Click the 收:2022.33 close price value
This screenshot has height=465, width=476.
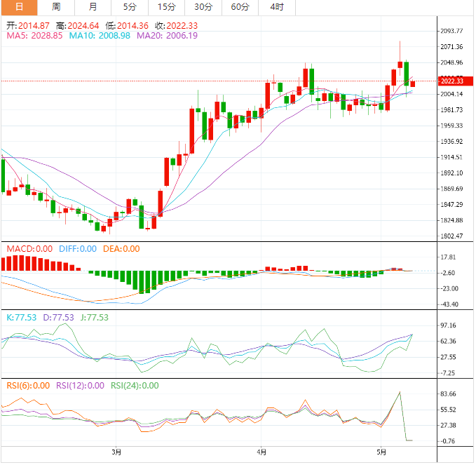tap(177, 26)
